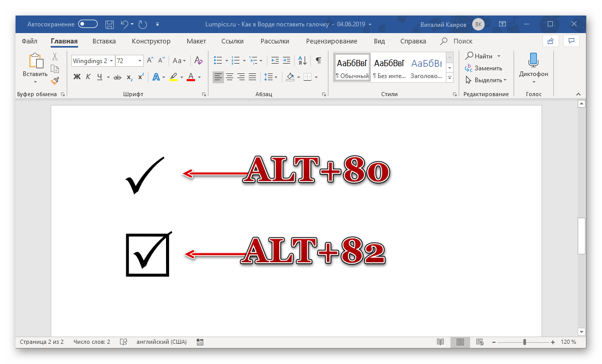Toggle the AutoSave switch

[x=88, y=24]
